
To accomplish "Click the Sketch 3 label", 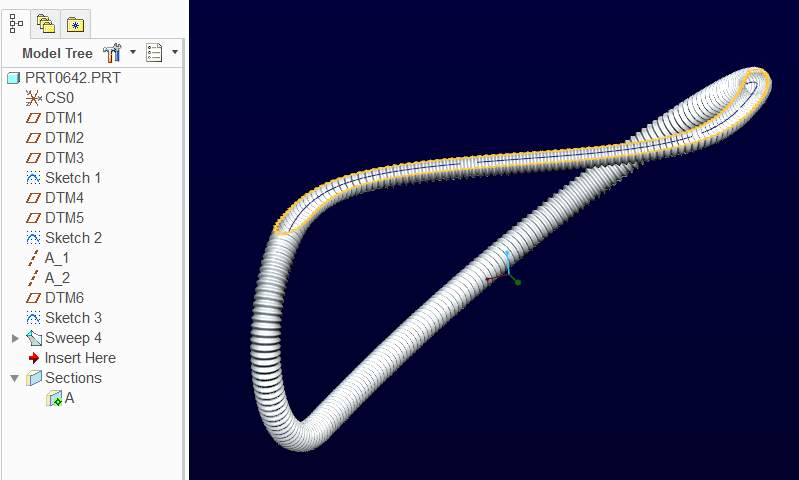I will click(x=73, y=318).
